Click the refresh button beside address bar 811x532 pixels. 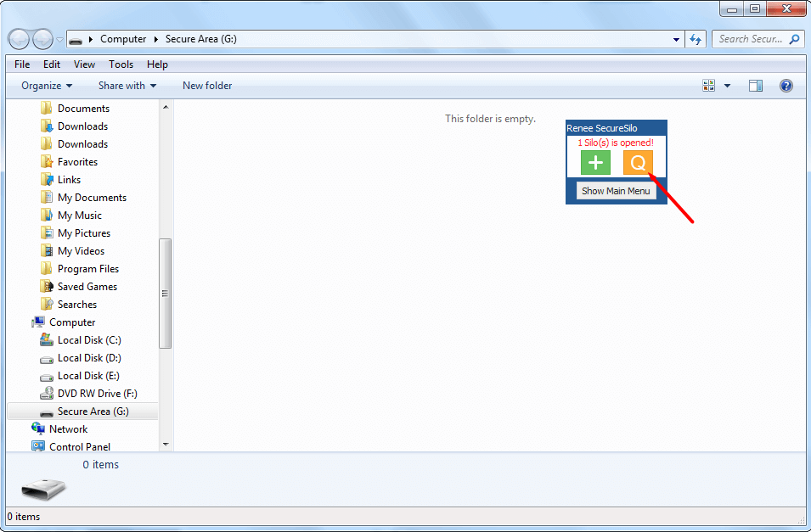click(696, 39)
